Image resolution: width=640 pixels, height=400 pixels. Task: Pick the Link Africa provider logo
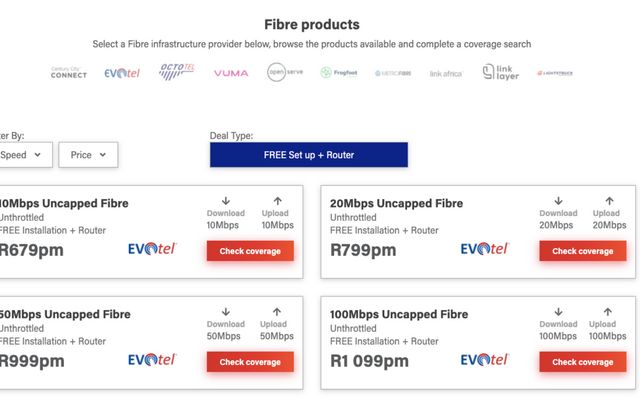coord(446,73)
